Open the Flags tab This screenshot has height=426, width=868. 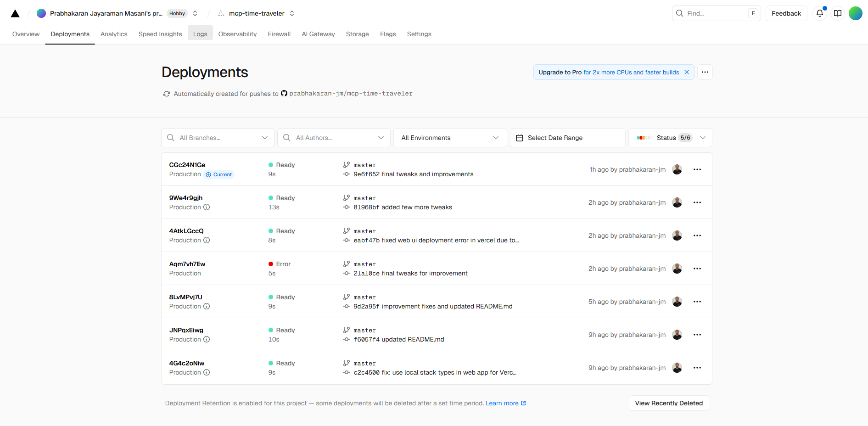(388, 34)
